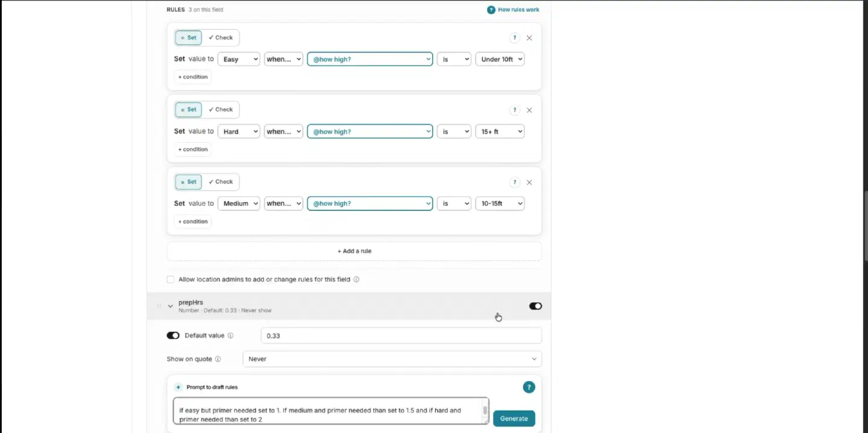Enable Allow location admins checkbox

(171, 279)
